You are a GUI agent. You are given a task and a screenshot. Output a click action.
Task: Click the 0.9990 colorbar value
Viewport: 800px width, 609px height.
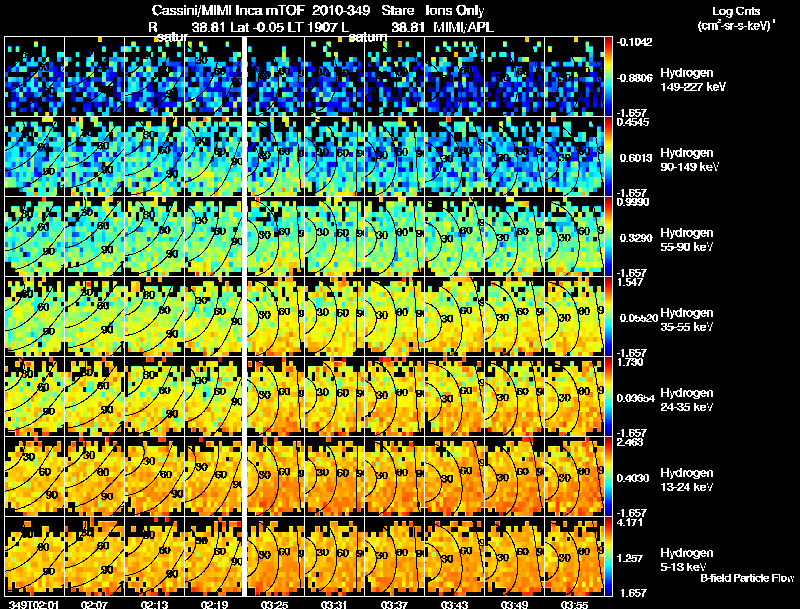coord(633,202)
